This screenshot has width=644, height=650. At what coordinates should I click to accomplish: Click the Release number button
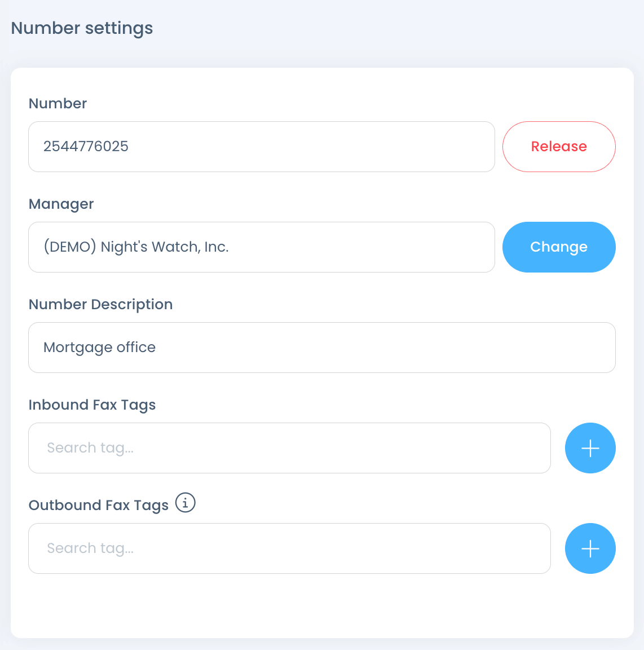[x=558, y=147]
